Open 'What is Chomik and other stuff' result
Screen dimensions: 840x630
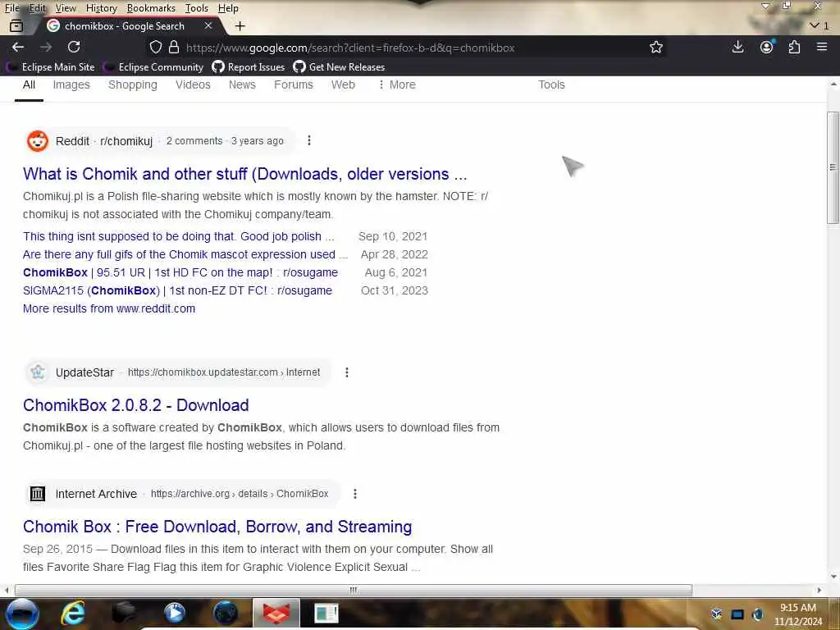244,174
